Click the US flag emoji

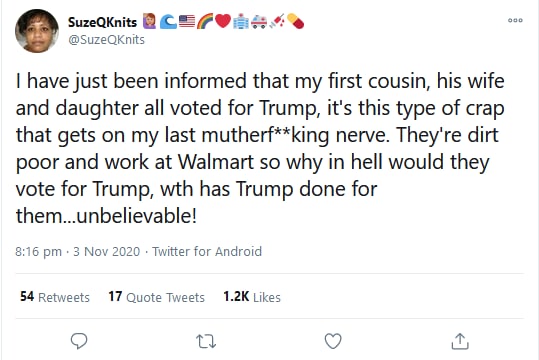point(187,21)
